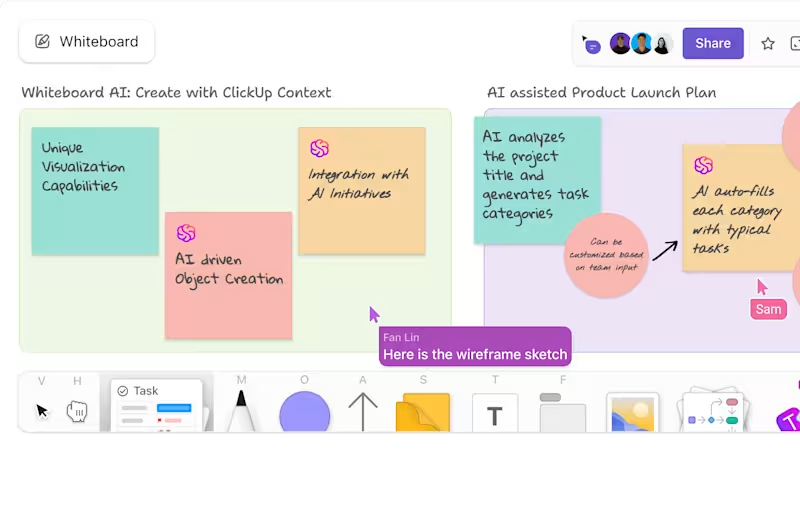Click the Share button

(x=713, y=43)
